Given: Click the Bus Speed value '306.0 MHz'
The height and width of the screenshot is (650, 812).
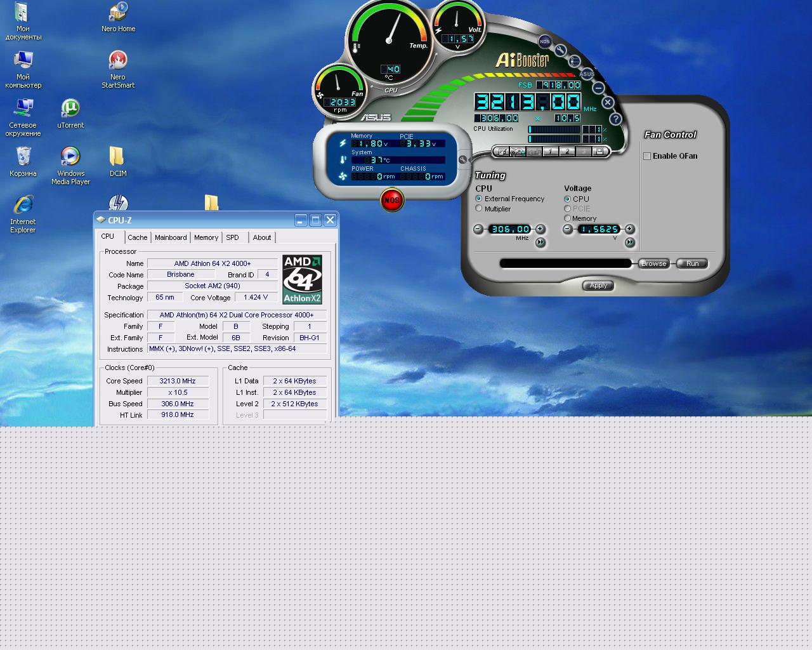Looking at the screenshot, I should [178, 404].
